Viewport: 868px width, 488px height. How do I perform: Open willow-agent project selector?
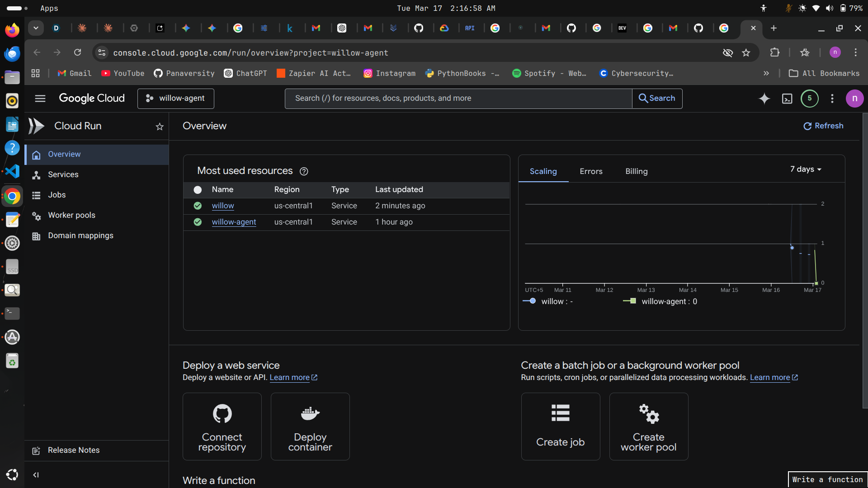coord(176,99)
